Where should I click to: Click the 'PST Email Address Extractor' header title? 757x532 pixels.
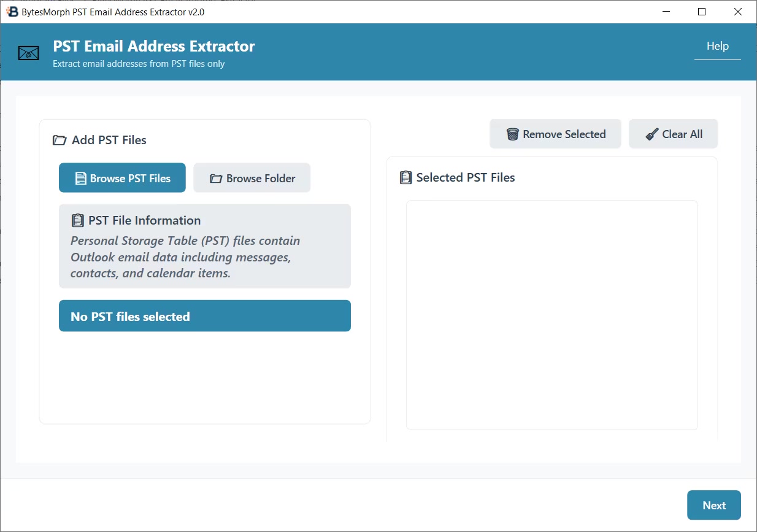point(154,47)
